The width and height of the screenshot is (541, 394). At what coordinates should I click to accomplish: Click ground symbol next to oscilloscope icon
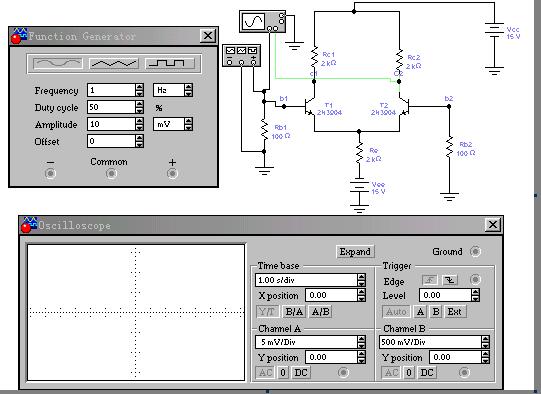click(x=294, y=46)
